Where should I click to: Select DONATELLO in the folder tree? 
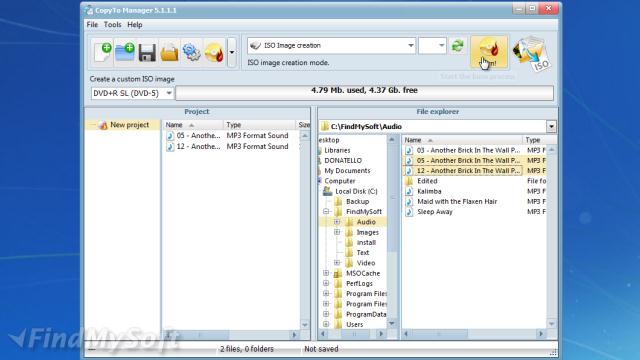343,160
